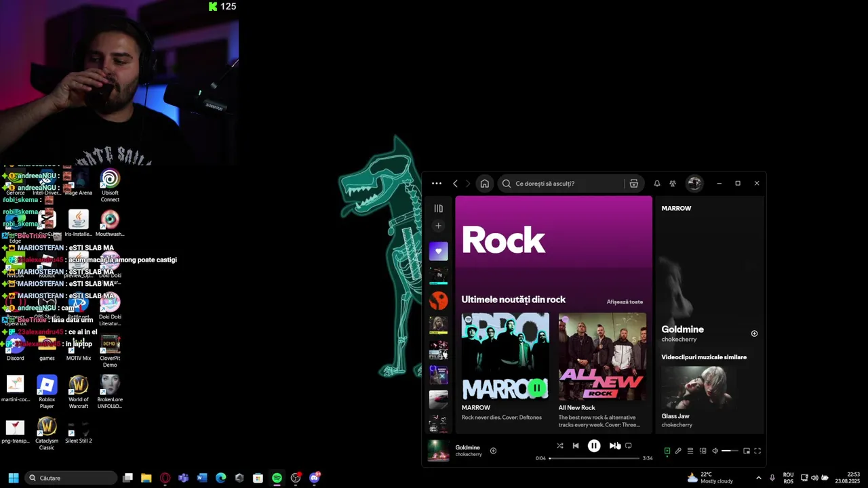
Task: Click MARROW title in Now Playing panel
Action: point(676,208)
